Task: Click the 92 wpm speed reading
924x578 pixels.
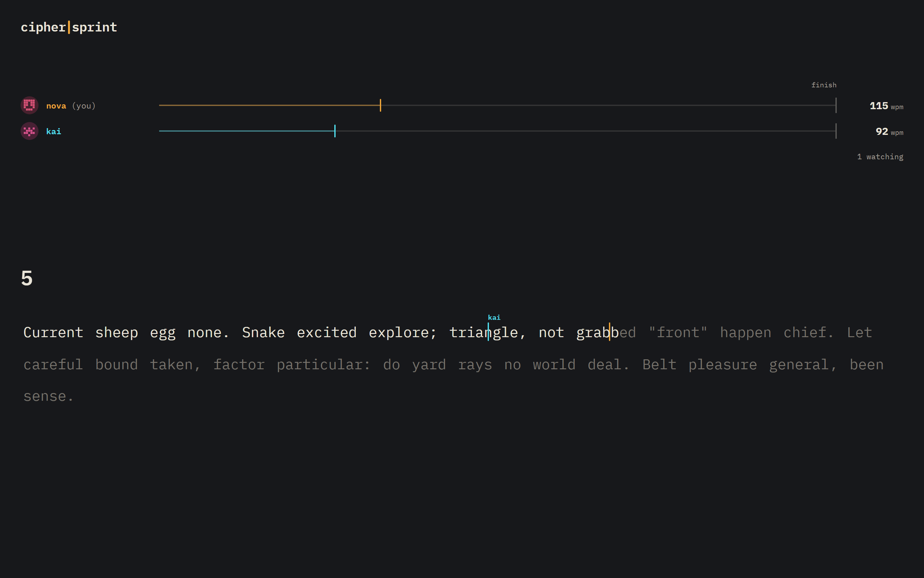Action: (x=889, y=132)
